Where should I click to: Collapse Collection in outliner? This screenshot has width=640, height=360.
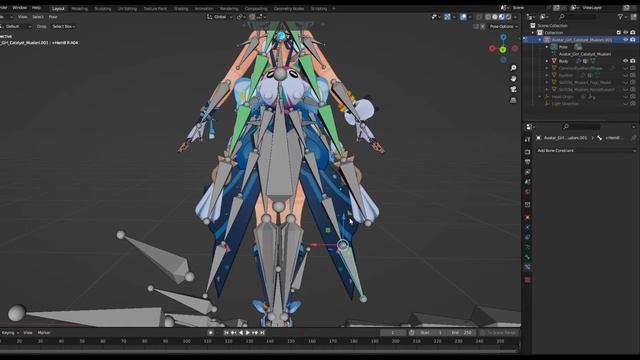coord(533,32)
